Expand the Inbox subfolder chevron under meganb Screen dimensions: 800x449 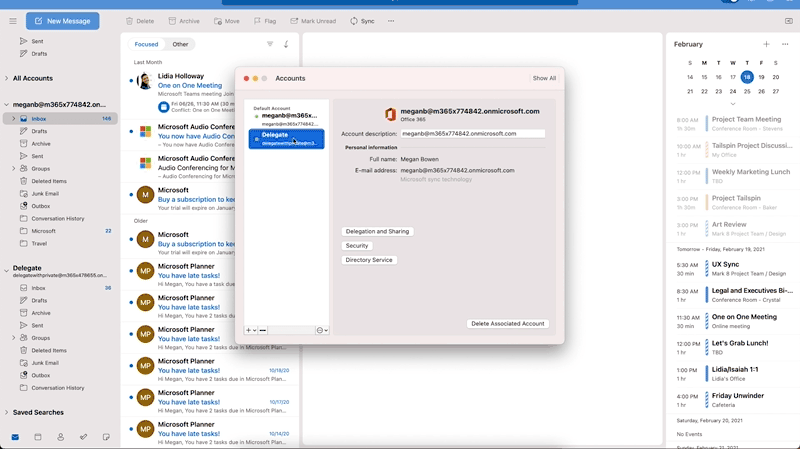pos(14,119)
